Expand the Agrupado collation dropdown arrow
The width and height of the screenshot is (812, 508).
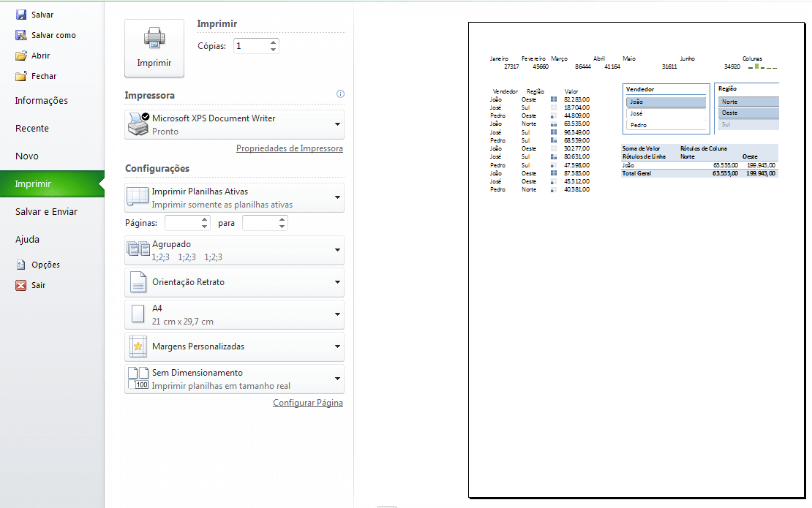click(338, 251)
